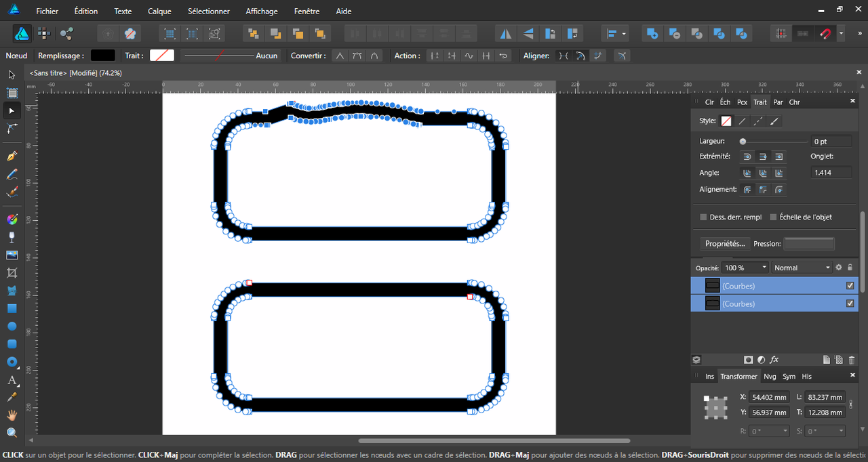The height and width of the screenshot is (462, 868).
Task: Select the Pen tool
Action: pyautogui.click(x=12, y=156)
